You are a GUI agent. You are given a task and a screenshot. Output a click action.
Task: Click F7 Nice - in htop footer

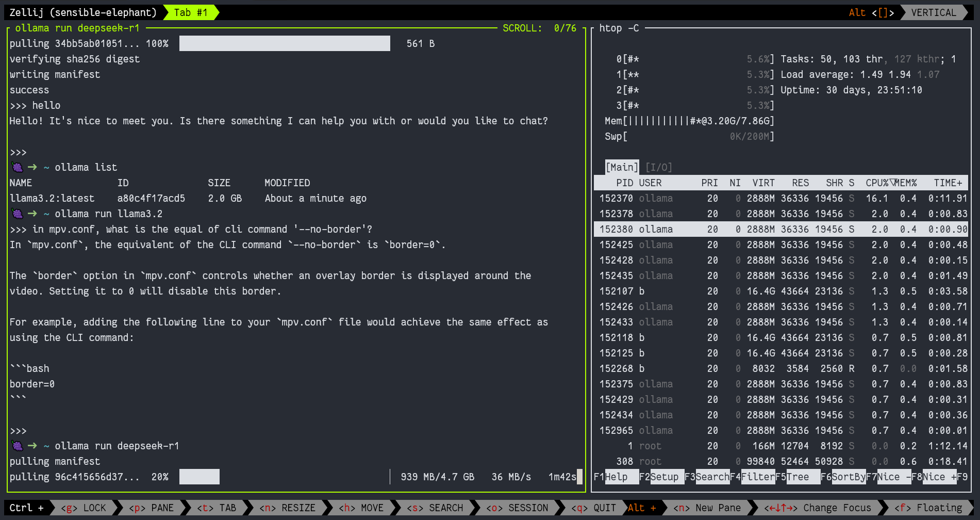pyautogui.click(x=888, y=477)
